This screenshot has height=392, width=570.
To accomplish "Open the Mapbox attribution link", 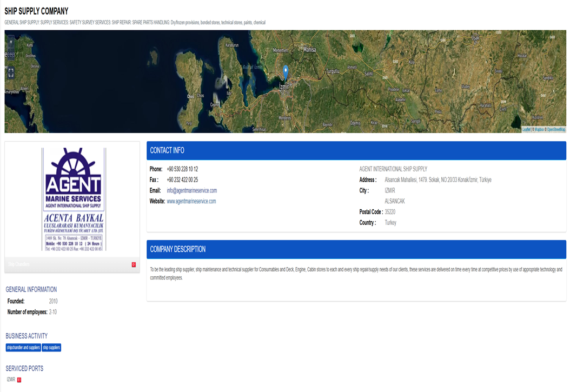I will coord(539,130).
